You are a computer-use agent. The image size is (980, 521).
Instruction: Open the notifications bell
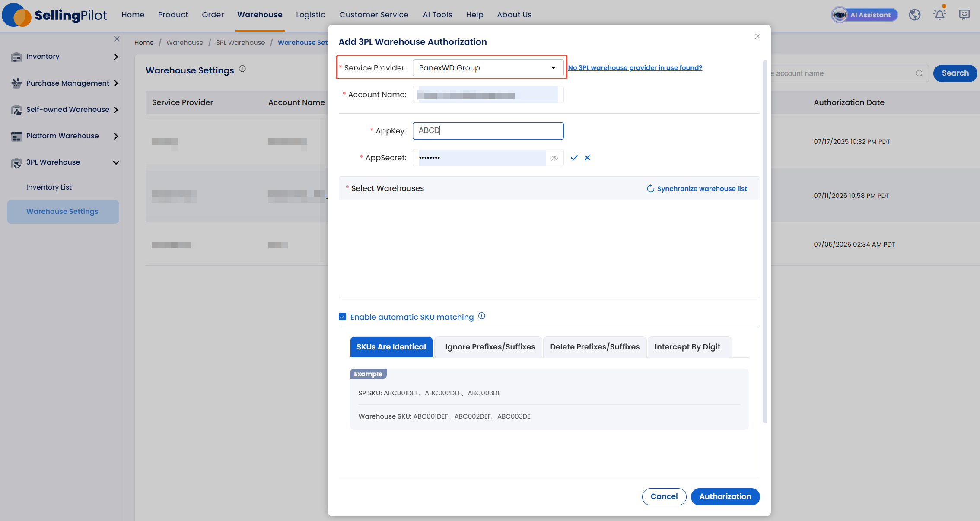pos(939,14)
